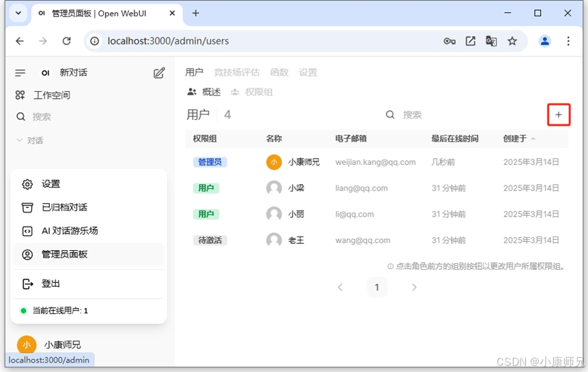Click the translate page icon
This screenshot has height=372, width=588.
tap(491, 41)
